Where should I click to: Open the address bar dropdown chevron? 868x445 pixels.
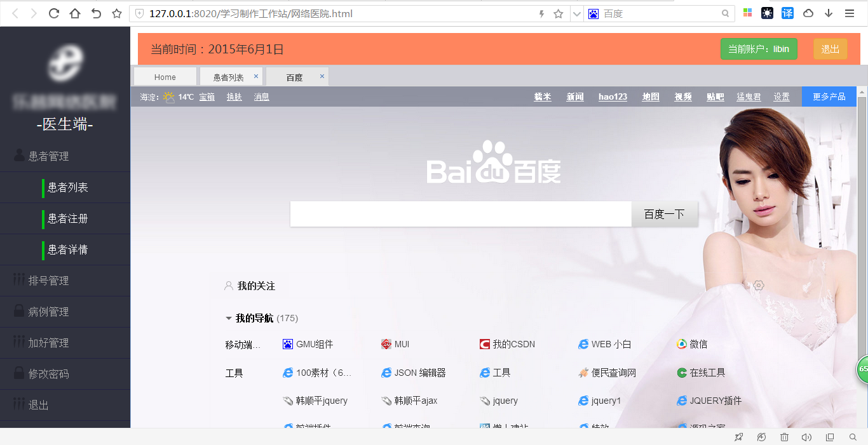click(x=576, y=13)
